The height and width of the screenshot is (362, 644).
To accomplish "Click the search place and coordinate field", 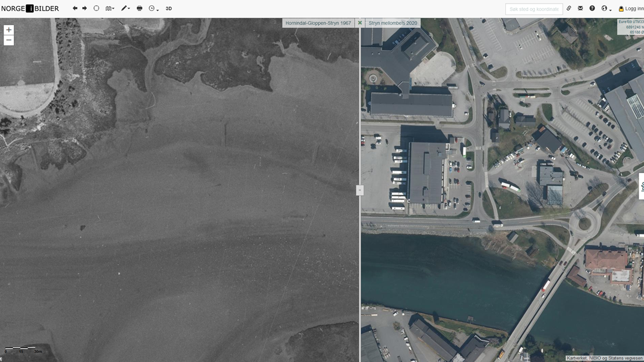I will (x=533, y=9).
